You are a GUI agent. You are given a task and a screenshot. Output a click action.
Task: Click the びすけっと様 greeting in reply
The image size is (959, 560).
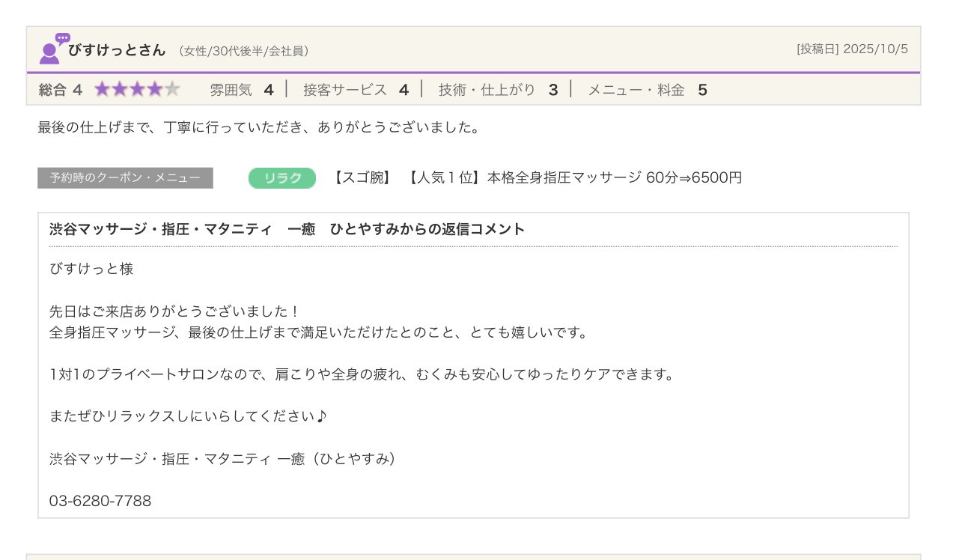(91, 269)
